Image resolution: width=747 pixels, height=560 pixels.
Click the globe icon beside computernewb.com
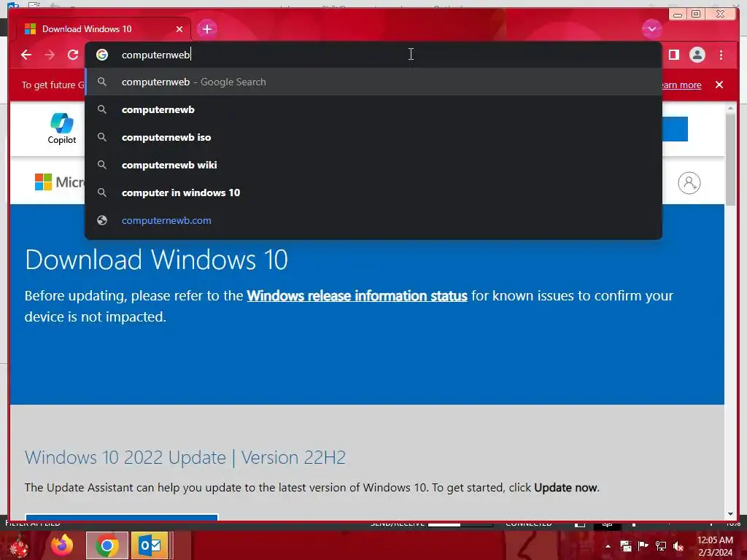click(x=102, y=220)
